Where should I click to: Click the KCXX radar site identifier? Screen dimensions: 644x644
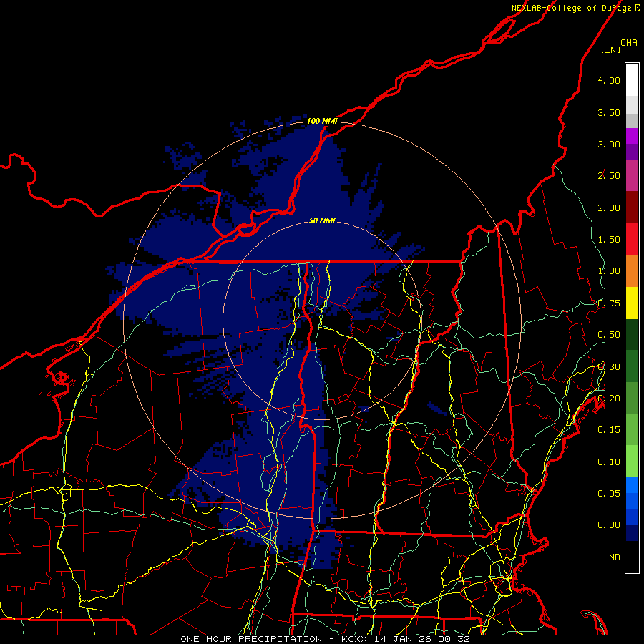(354, 639)
